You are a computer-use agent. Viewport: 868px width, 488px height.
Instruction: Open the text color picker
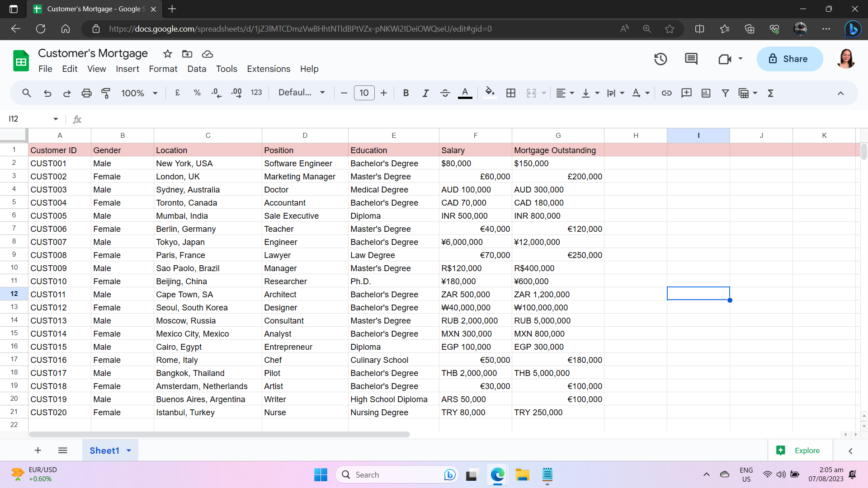(465, 93)
